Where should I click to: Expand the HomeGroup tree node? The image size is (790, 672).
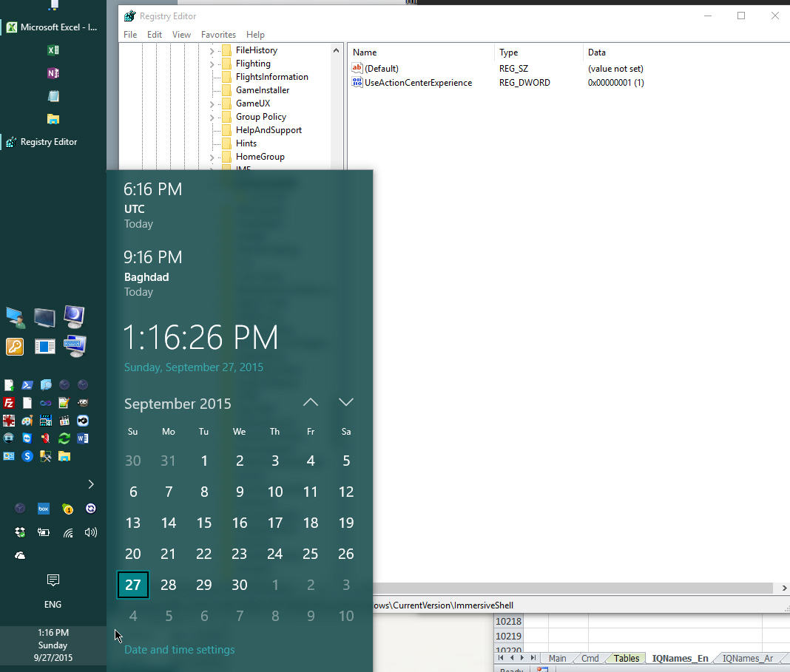click(x=212, y=157)
